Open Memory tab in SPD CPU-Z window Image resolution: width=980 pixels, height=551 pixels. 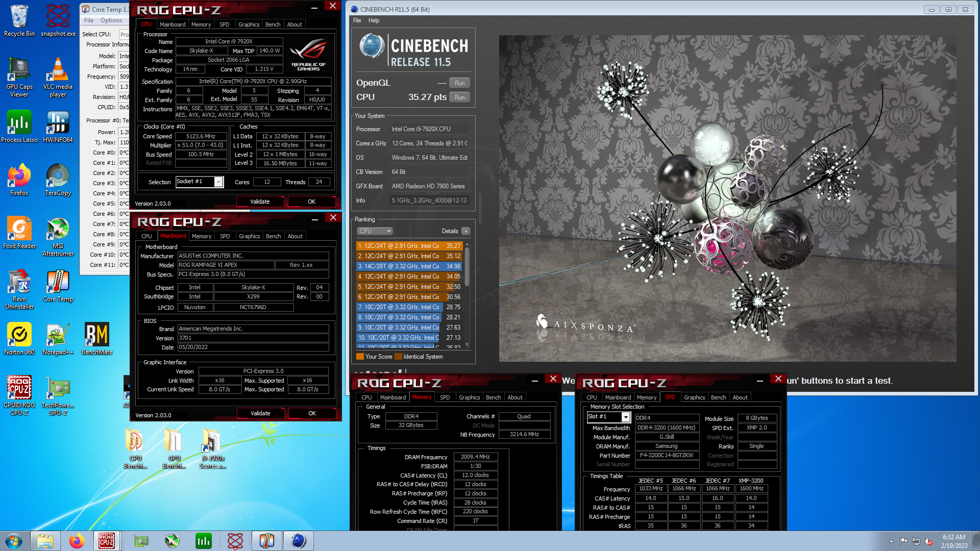[x=646, y=397]
